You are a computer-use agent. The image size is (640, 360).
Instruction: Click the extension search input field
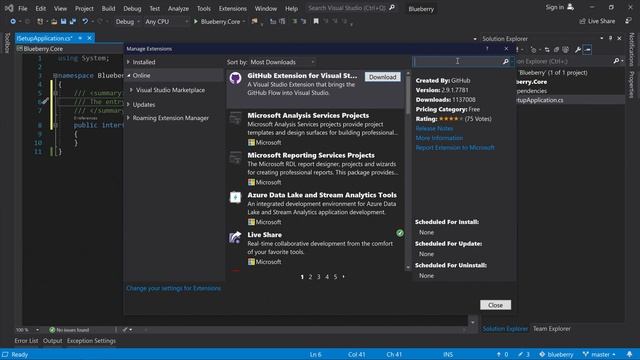point(458,62)
